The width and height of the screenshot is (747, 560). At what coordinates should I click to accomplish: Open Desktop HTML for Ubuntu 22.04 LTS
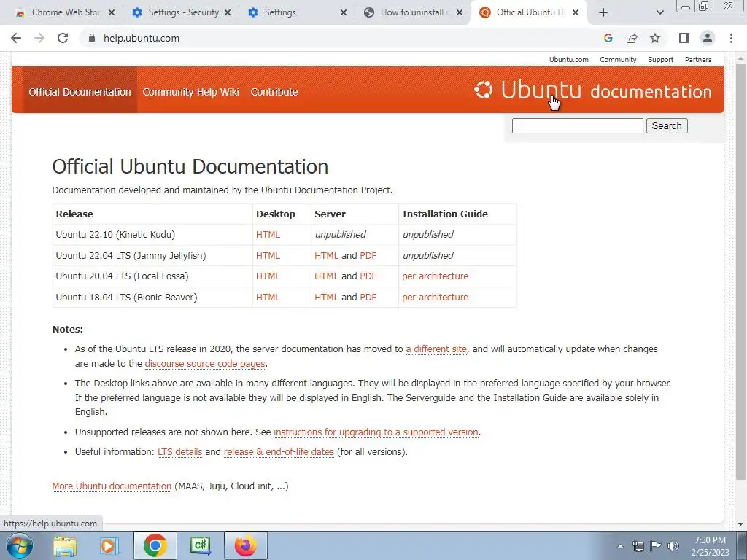coord(268,255)
